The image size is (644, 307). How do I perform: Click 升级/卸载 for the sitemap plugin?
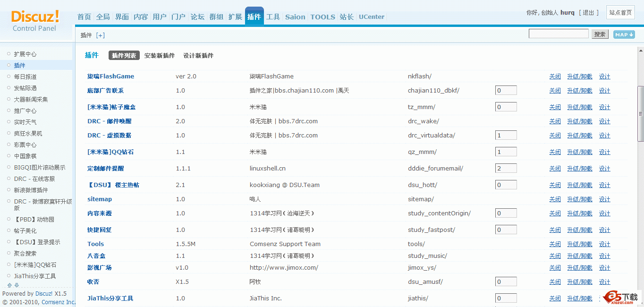[x=579, y=199]
